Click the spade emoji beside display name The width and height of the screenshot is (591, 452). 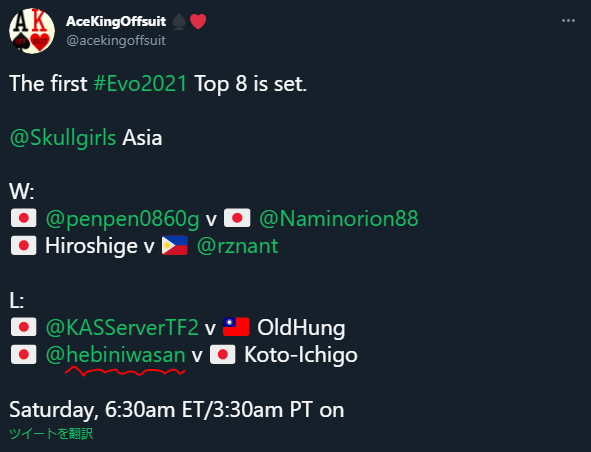point(179,21)
